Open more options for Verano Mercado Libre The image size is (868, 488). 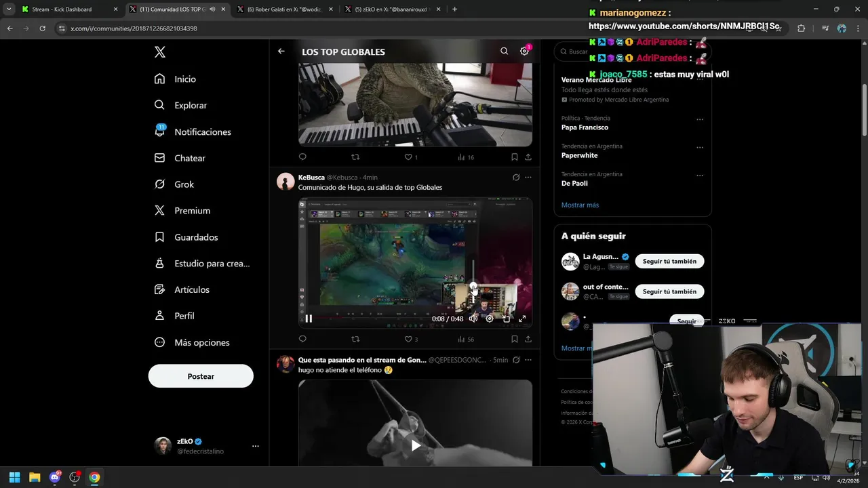coord(700,79)
